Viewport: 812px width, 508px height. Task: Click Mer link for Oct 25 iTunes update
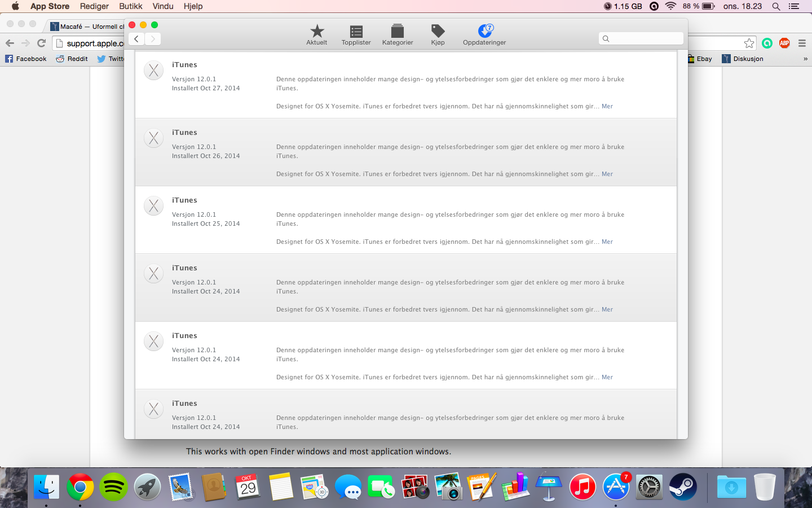pyautogui.click(x=607, y=242)
